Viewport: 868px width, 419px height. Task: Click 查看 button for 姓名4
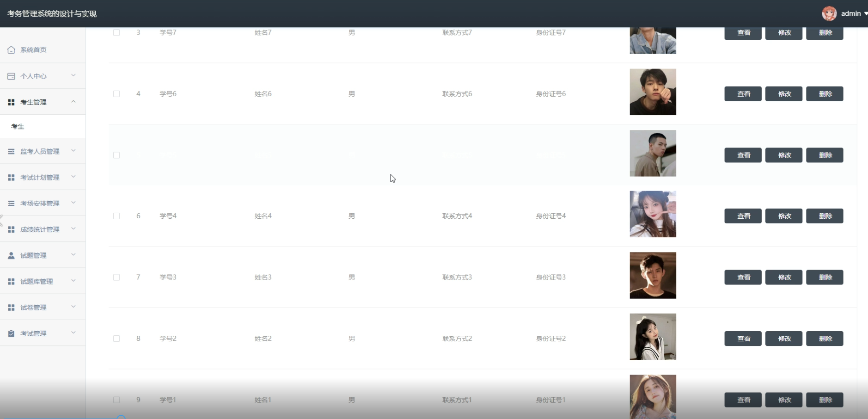point(742,216)
